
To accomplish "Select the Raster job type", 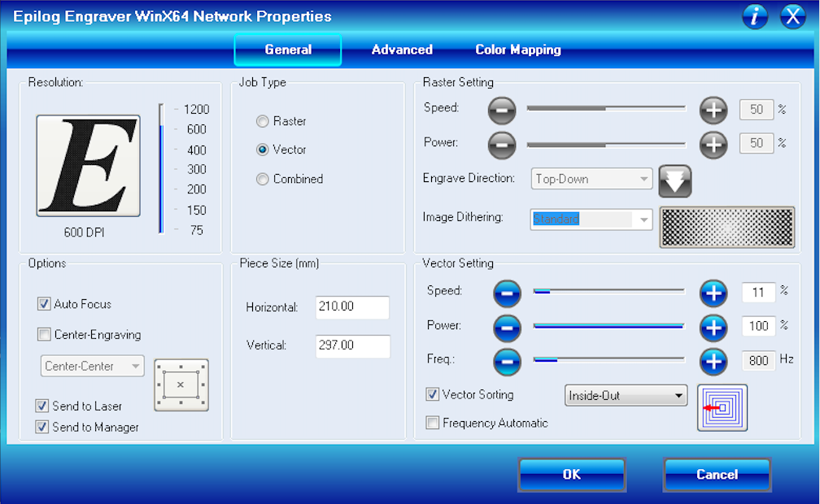I will 262,121.
